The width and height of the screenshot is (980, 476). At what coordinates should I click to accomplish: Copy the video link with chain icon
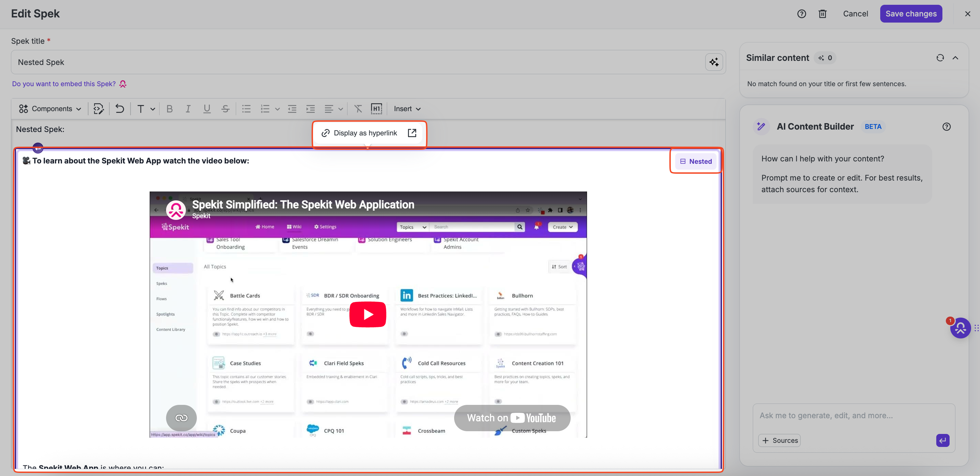[181, 418]
